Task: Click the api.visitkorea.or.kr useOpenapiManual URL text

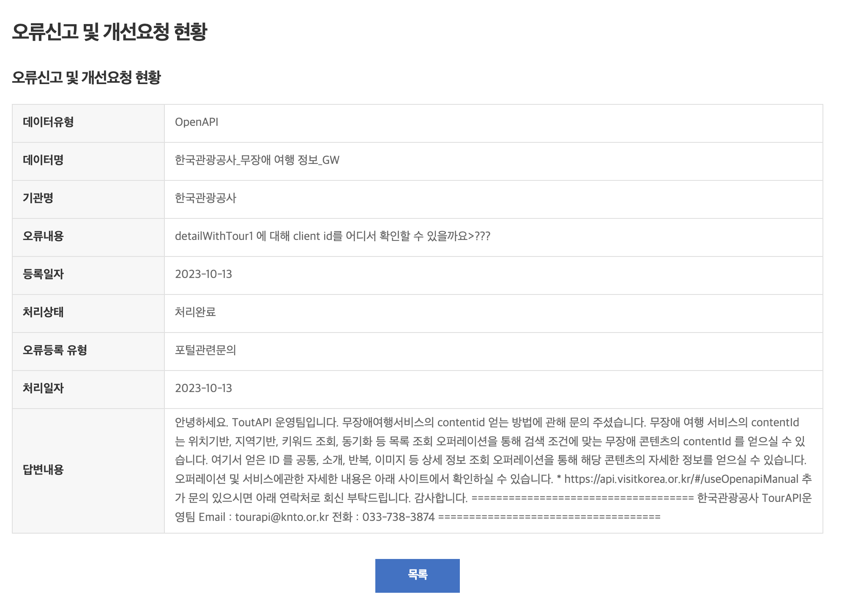Action: click(681, 479)
